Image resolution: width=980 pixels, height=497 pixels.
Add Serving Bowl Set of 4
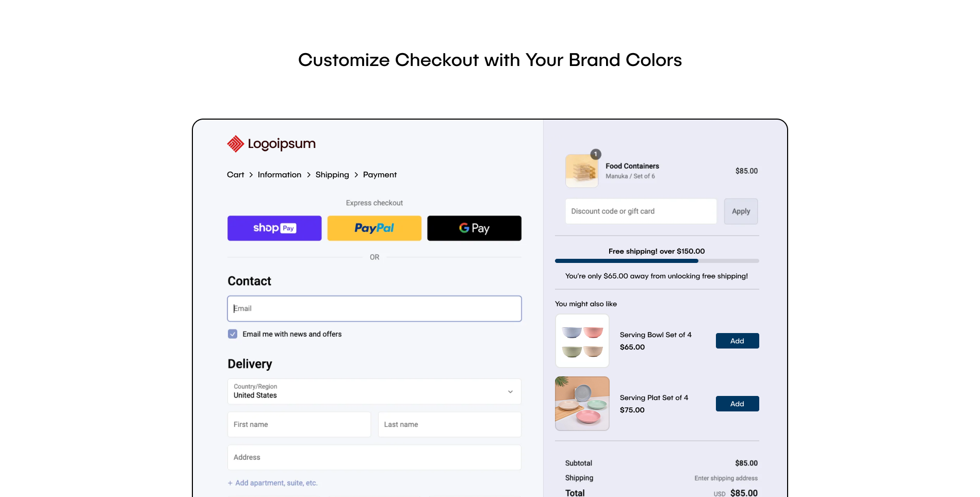[737, 341]
